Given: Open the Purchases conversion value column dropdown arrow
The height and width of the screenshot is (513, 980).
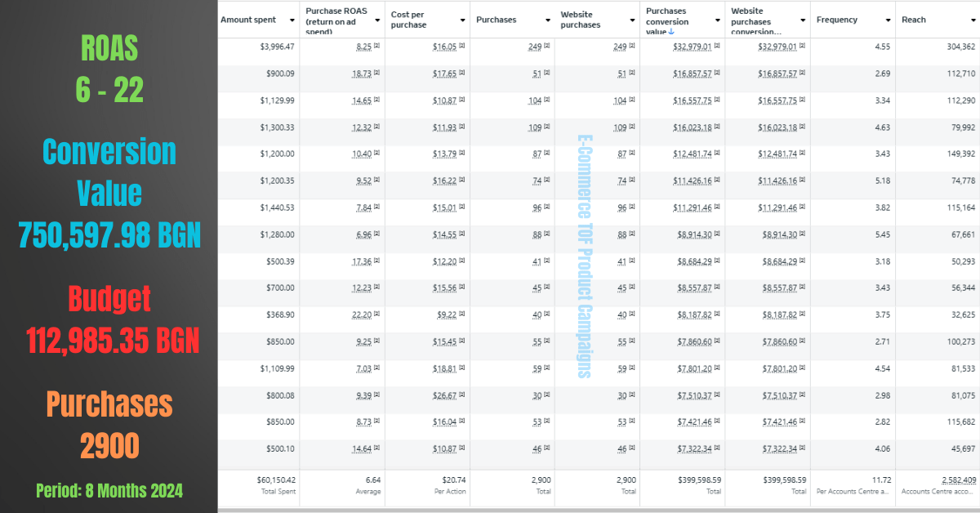Looking at the screenshot, I should (x=718, y=20).
